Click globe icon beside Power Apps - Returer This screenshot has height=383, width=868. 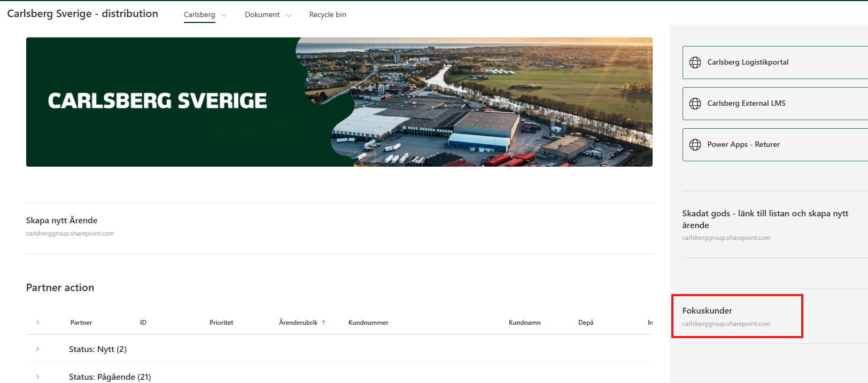pos(695,145)
